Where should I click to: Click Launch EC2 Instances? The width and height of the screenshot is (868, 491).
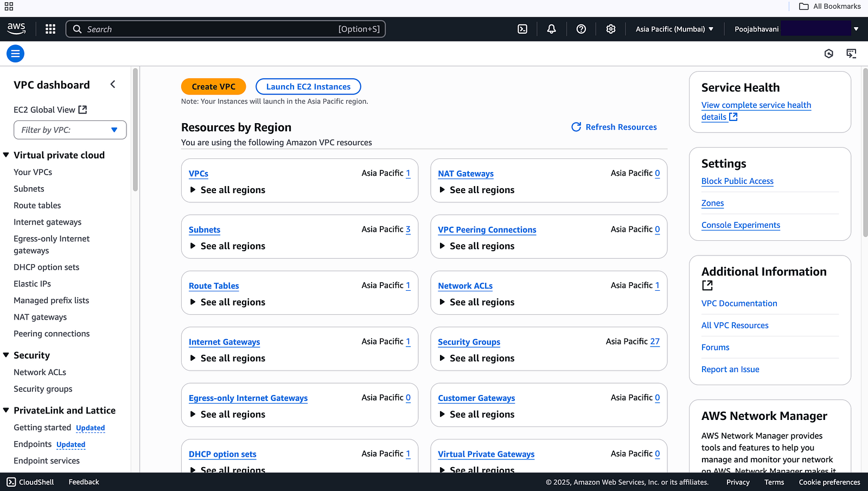click(308, 87)
